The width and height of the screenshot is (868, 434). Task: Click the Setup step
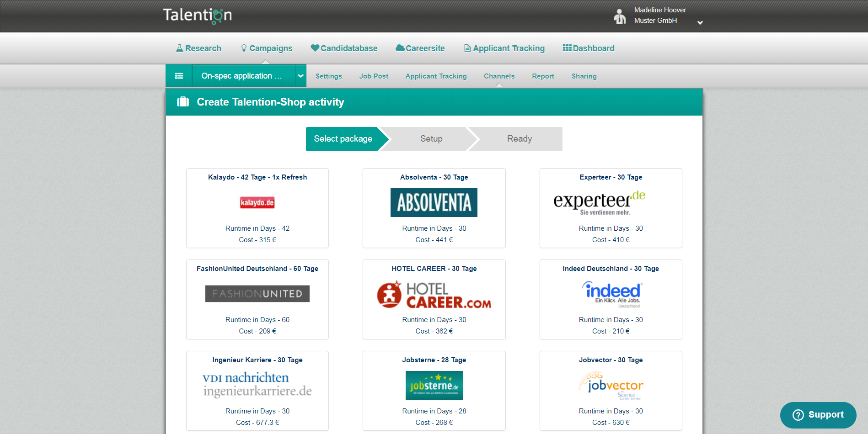pyautogui.click(x=431, y=139)
